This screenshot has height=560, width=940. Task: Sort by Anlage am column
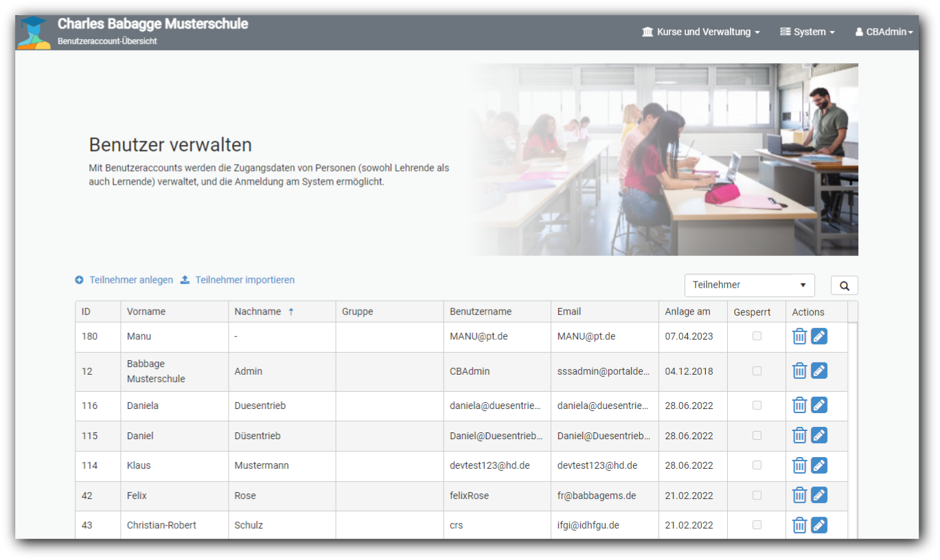pos(687,312)
